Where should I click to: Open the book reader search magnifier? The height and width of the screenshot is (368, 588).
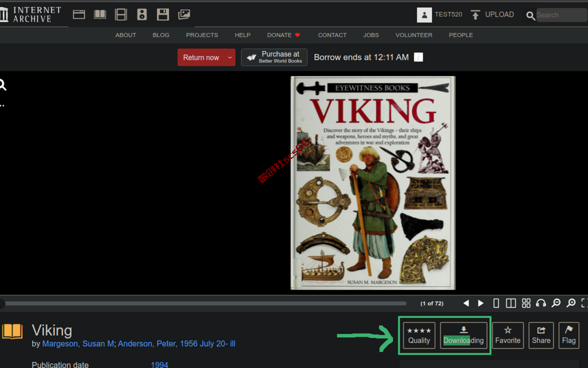[3, 85]
